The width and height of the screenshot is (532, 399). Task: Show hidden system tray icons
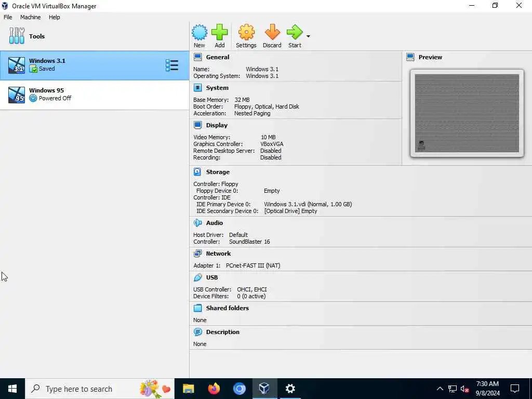440,389
